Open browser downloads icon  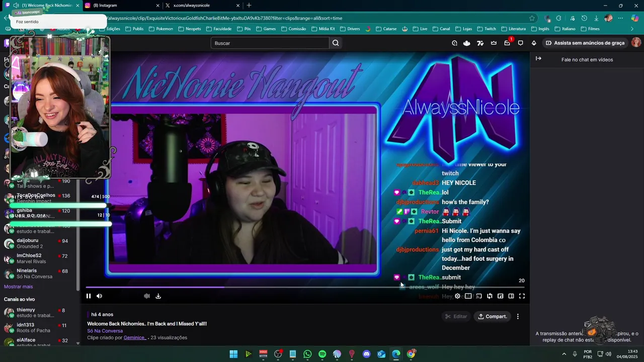596,18
